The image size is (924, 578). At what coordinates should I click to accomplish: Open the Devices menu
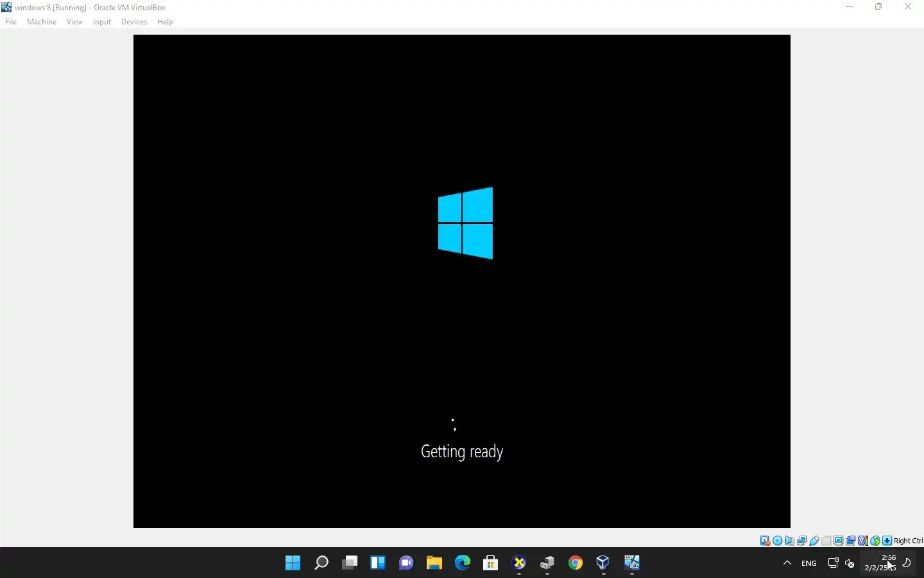(134, 22)
